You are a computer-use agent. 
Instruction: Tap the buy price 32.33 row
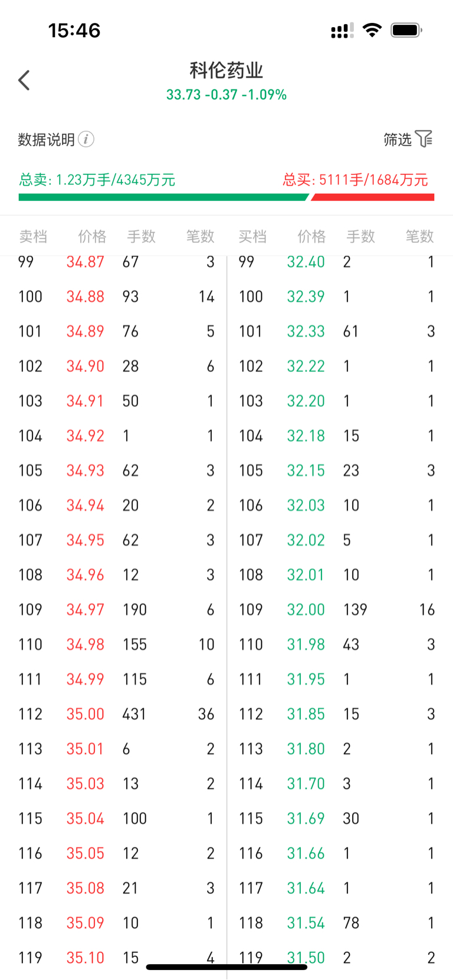(306, 331)
